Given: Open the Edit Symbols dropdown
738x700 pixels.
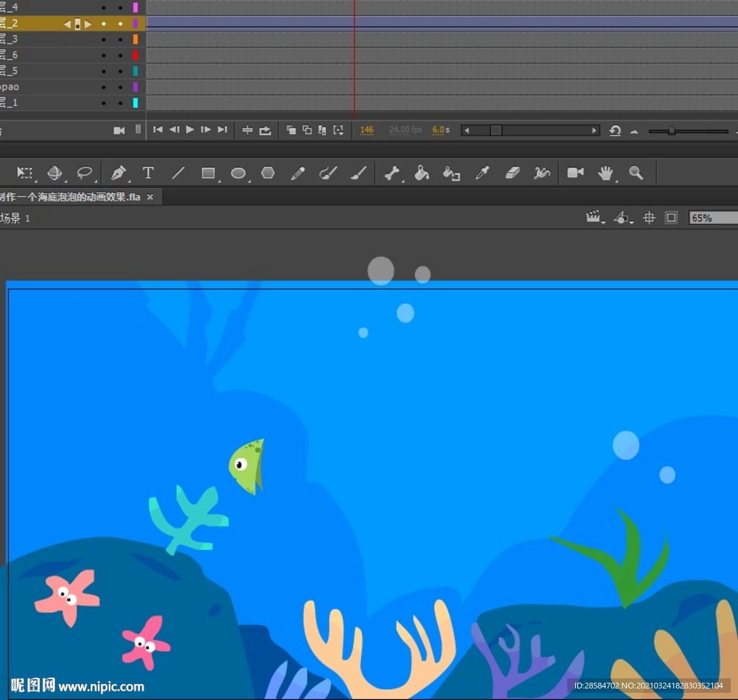Looking at the screenshot, I should pyautogui.click(x=623, y=218).
